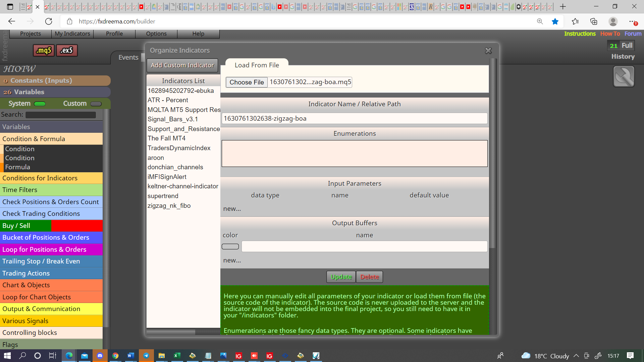Screen dimensions: 644x362
Task: Click Choose File button
Action: coord(247,82)
